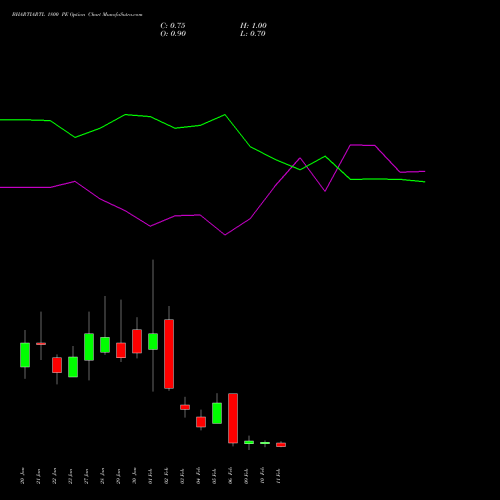Image resolution: width=500 pixels, height=500 pixels.
Task: Click the BHARTIARTL 1800 PE chart title
Action: 77,15
